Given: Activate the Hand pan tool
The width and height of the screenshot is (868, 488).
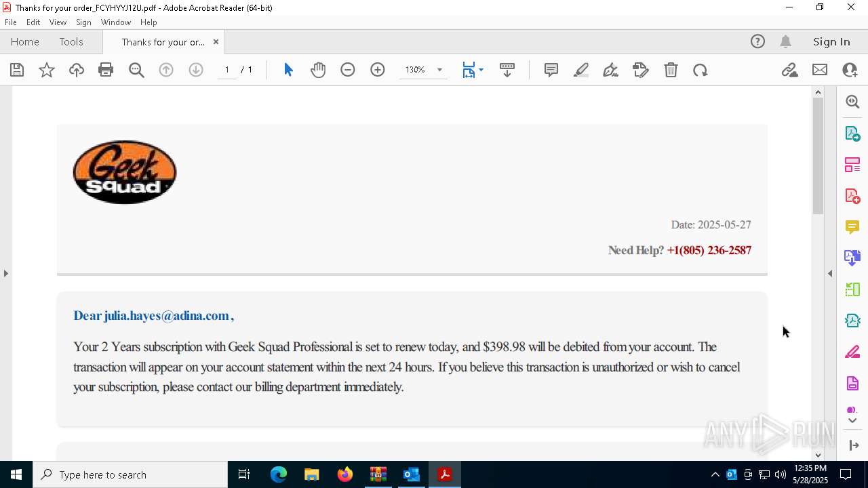Looking at the screenshot, I should coord(318,70).
